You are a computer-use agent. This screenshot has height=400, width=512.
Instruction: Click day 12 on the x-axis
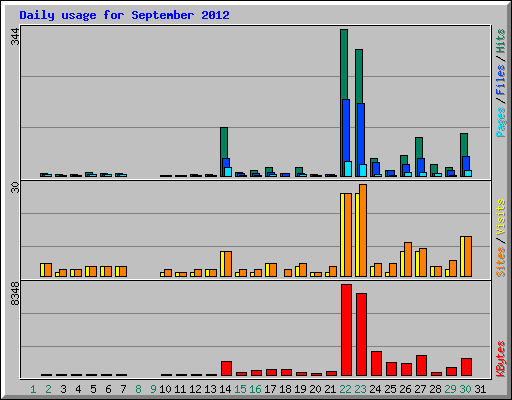[195, 389]
